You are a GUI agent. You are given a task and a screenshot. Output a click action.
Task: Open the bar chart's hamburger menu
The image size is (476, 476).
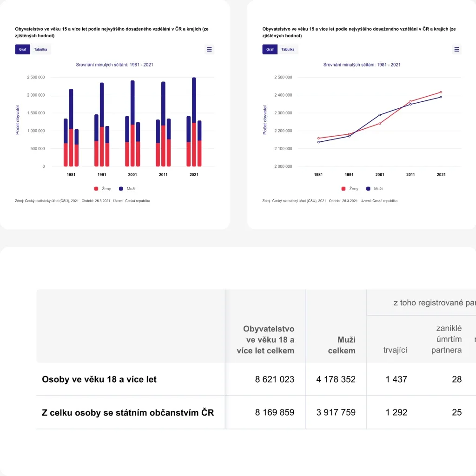tap(209, 49)
